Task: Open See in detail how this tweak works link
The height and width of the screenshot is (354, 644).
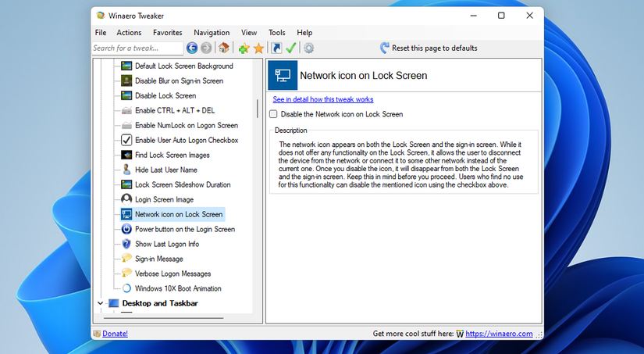Action: tap(323, 99)
